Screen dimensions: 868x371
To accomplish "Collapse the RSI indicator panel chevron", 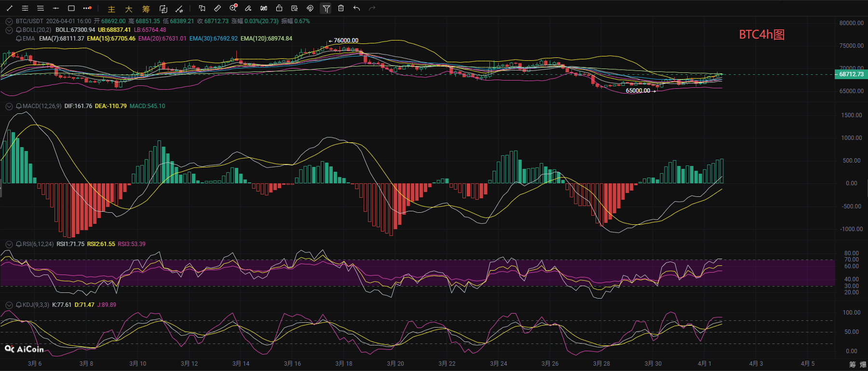I will (x=9, y=244).
